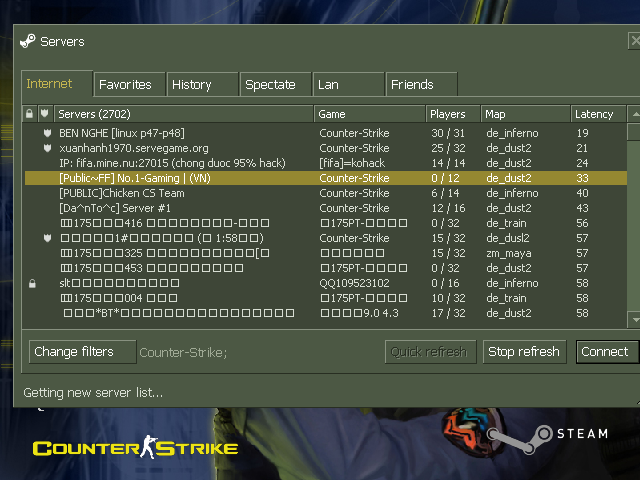Sort by VAC shield column header icon

click(45, 114)
